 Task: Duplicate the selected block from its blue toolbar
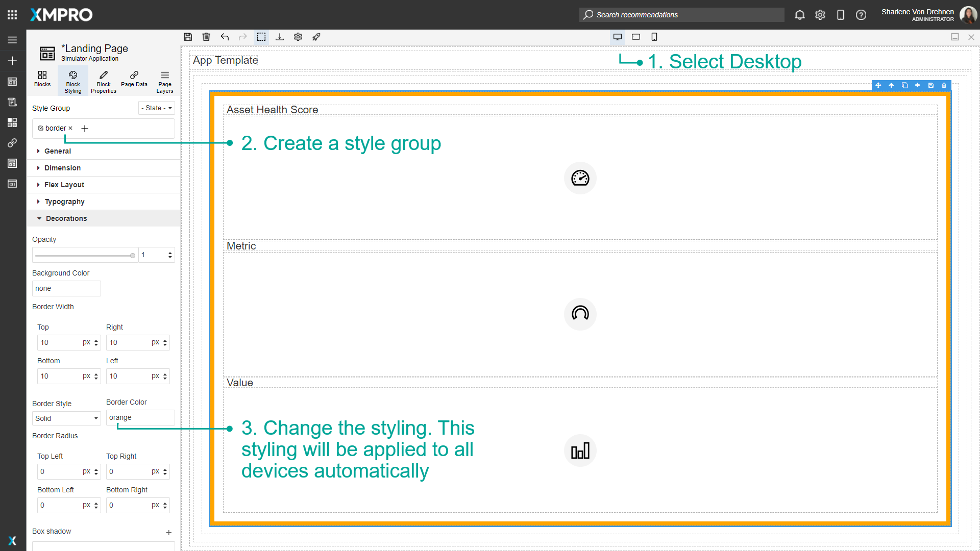(x=904, y=85)
